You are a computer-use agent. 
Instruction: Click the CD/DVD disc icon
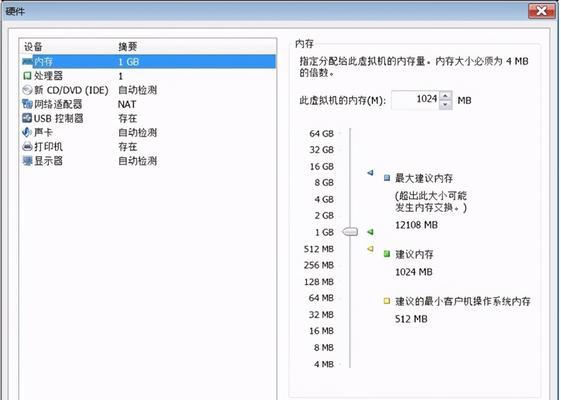tap(27, 90)
